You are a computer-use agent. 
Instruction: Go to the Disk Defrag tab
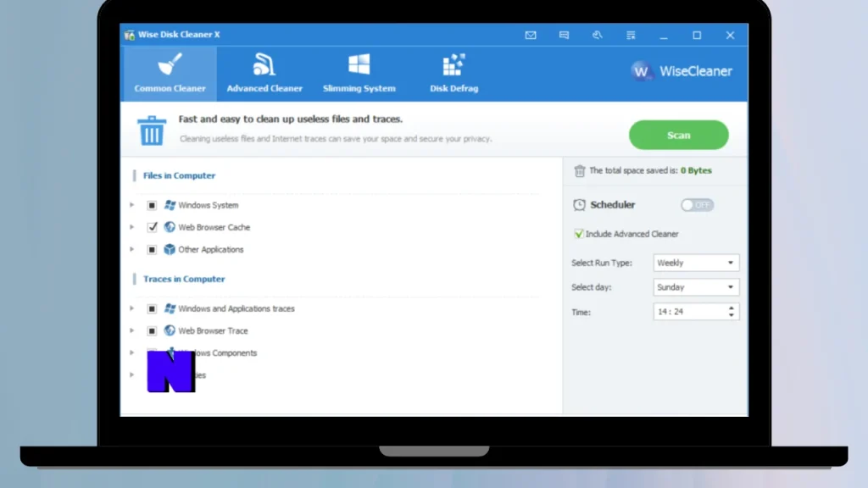pos(454,74)
